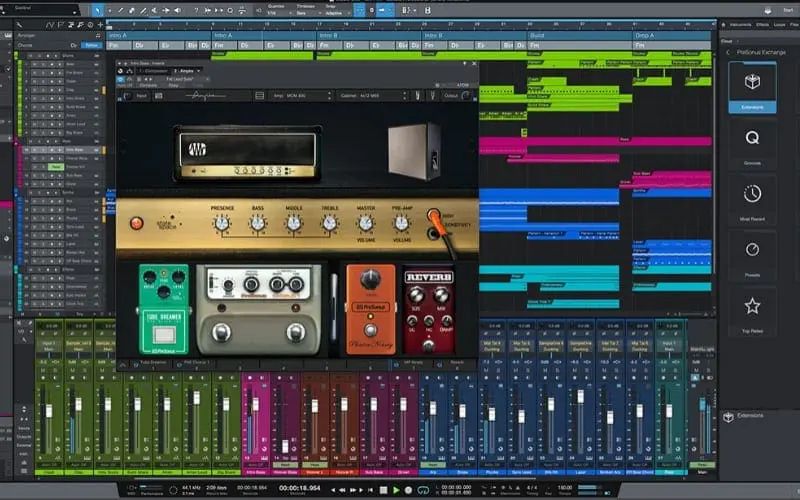Switch to the Effects browser tab

coord(762,24)
